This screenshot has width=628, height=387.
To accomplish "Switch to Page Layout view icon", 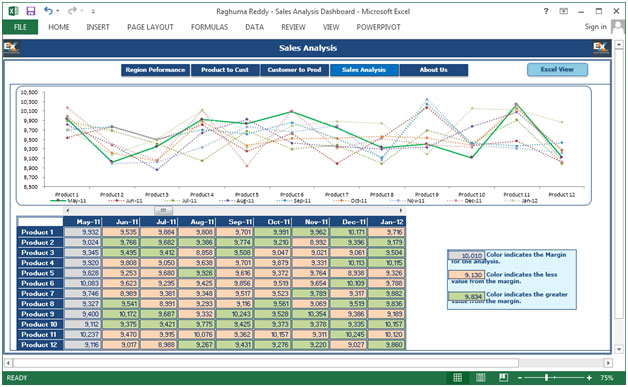I will tap(481, 377).
